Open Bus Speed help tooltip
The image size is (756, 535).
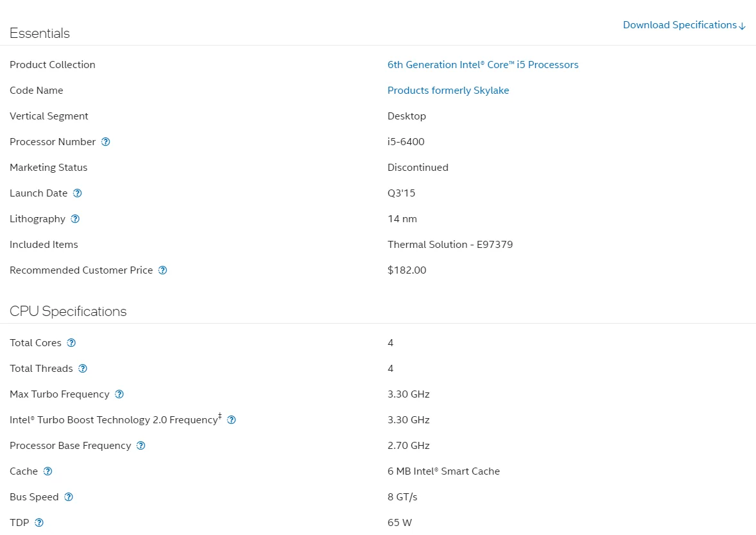[69, 497]
